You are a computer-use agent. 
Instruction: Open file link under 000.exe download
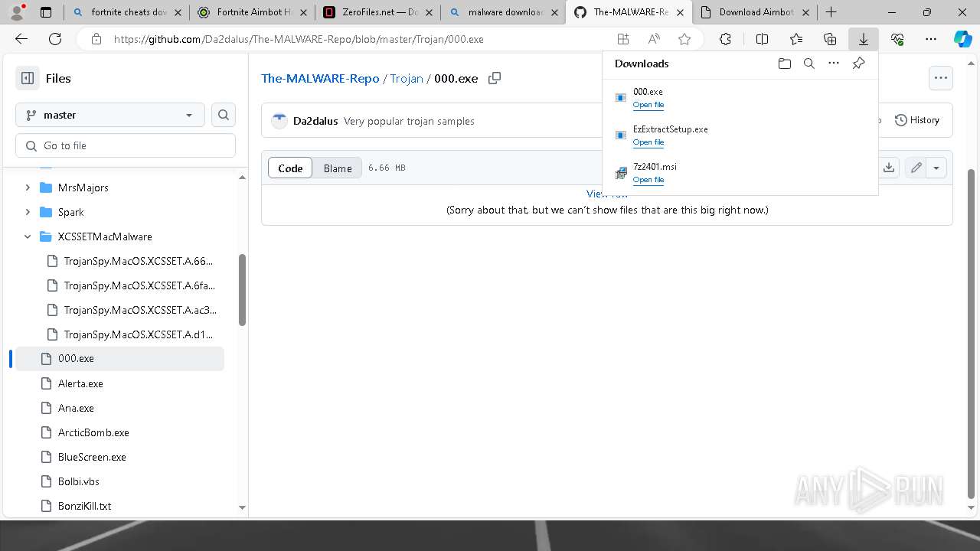click(x=648, y=105)
